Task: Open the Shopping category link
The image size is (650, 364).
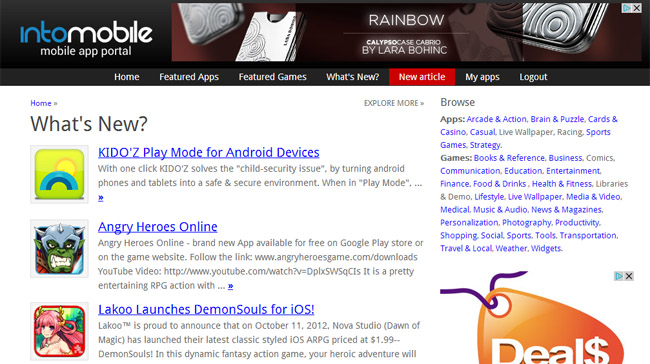Action: (x=458, y=235)
